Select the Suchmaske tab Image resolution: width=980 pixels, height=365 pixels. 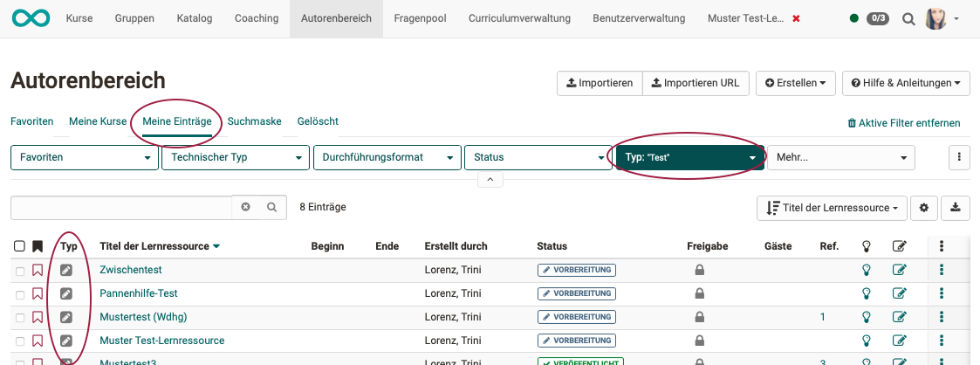[254, 121]
